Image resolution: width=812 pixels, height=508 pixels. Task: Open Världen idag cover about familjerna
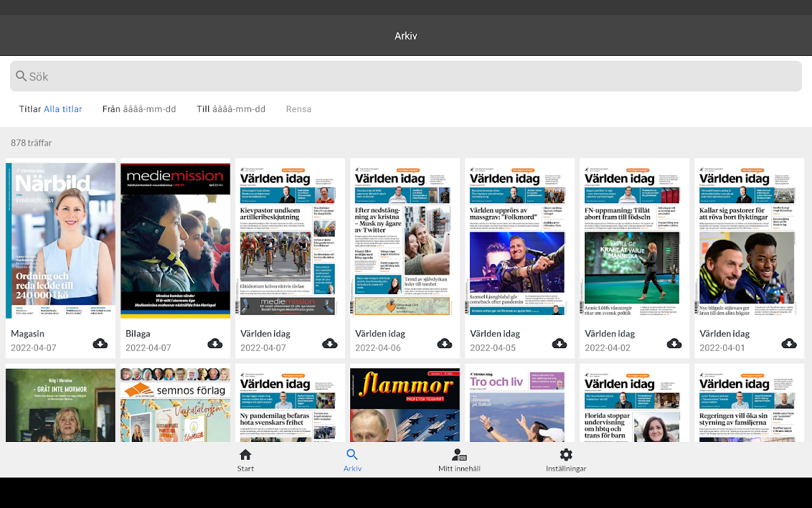[750, 405]
